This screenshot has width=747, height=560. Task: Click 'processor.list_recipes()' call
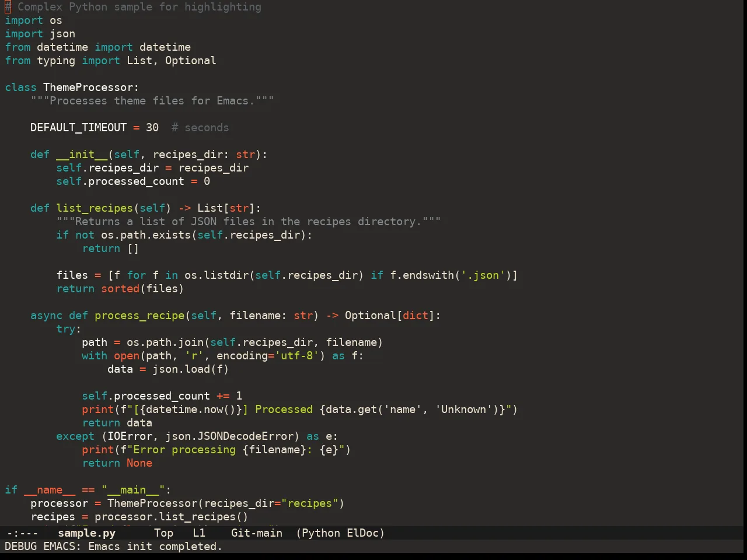[x=171, y=517]
